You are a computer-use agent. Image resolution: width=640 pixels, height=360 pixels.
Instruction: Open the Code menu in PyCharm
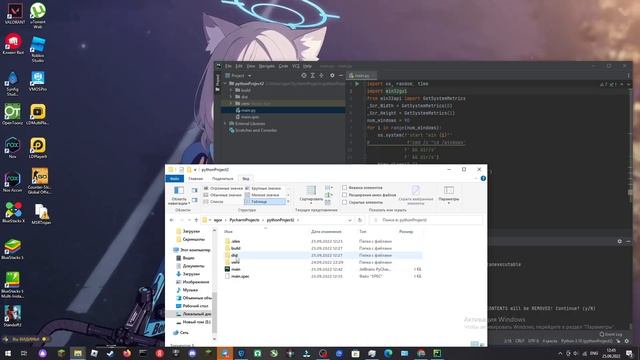click(283, 66)
